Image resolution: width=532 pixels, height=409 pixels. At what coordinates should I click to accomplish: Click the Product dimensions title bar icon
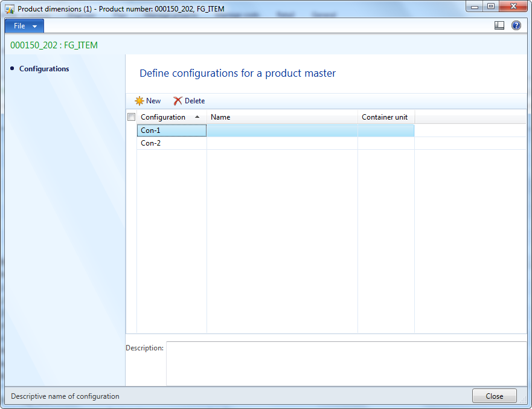tap(7, 6)
